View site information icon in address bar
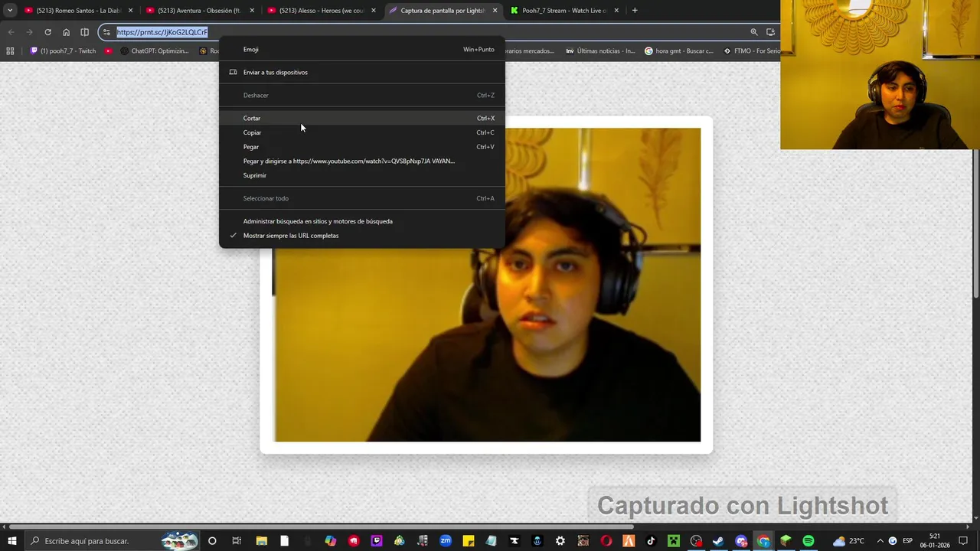 (x=106, y=32)
